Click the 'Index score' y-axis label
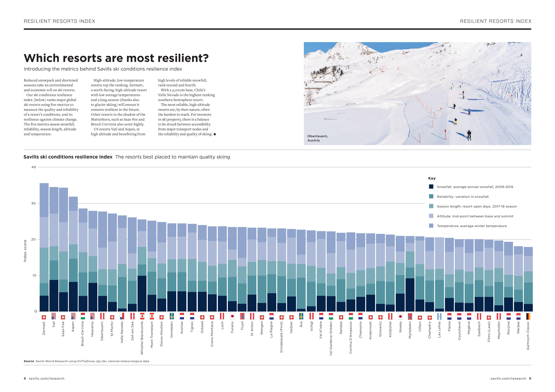Viewport: 555px width, 392px height. click(x=25, y=251)
